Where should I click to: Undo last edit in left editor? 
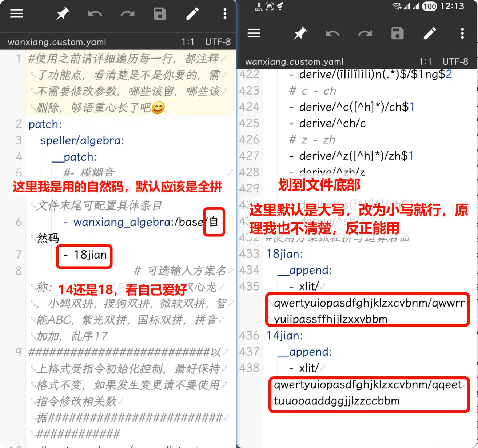pyautogui.click(x=95, y=14)
